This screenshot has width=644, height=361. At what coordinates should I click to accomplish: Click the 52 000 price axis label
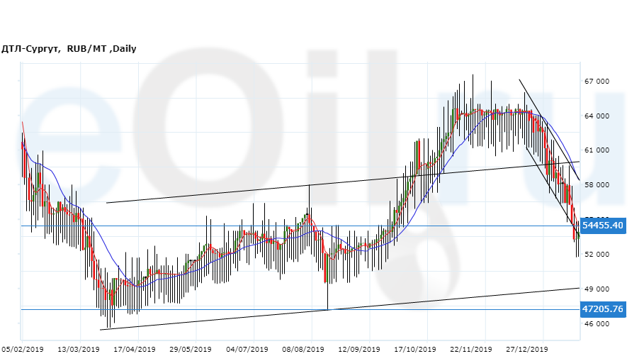pyautogui.click(x=597, y=255)
